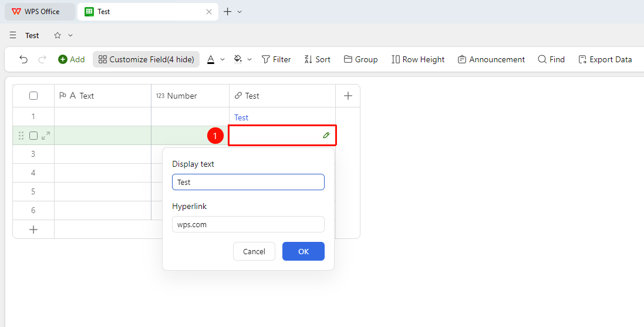Viewport: 644px width, 327px height.
Task: Open the Sort tool
Action: click(x=317, y=59)
